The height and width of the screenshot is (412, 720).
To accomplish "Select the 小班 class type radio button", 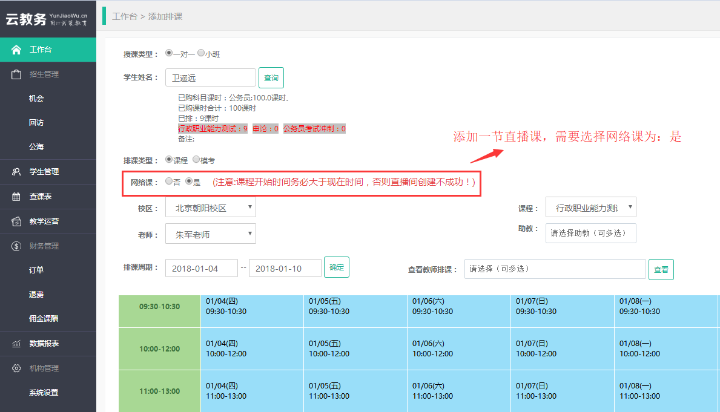I will (x=201, y=53).
